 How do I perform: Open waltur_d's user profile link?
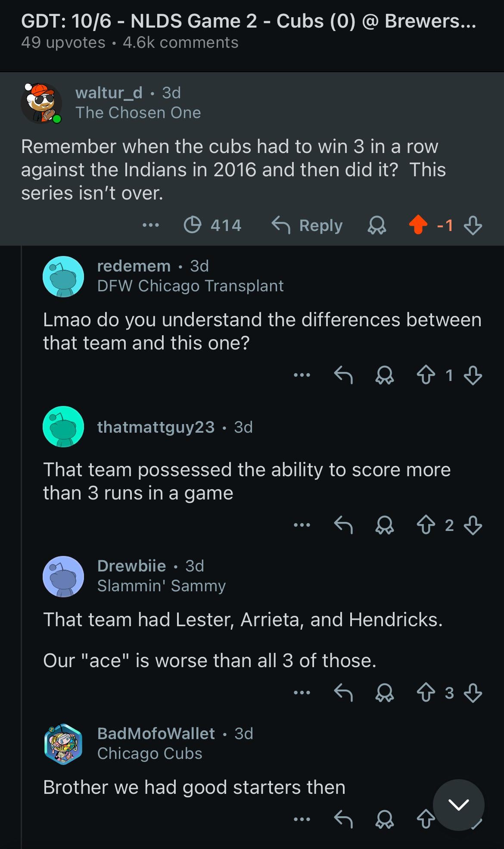tap(109, 93)
